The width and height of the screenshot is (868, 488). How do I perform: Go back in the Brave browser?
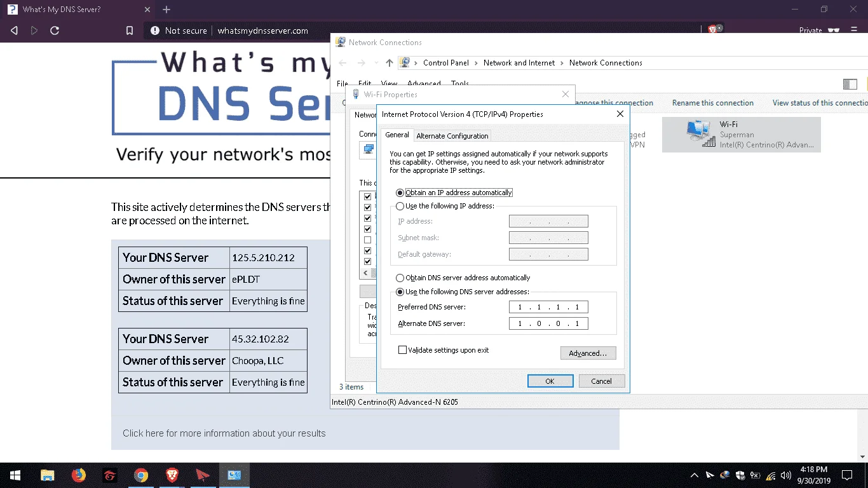(14, 30)
